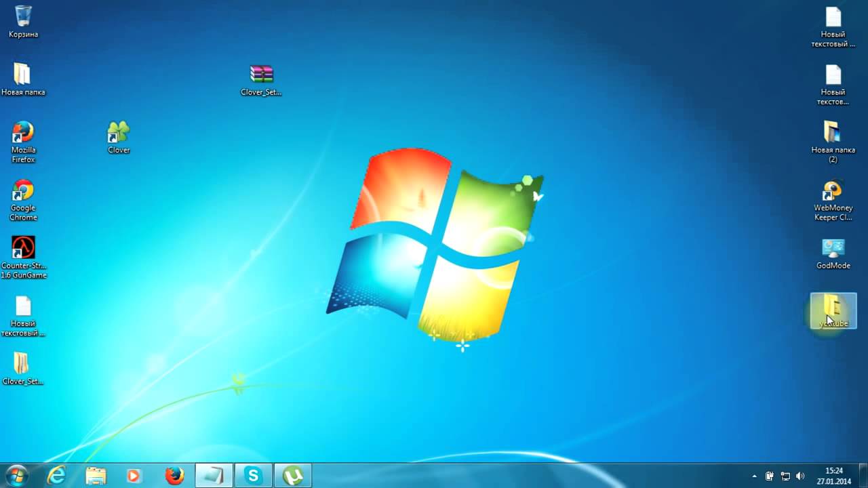Open Windows Media Player from the taskbar
The image size is (868, 488).
[134, 476]
